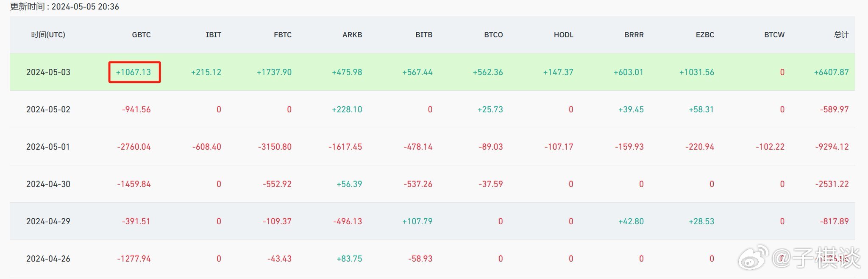Select the 2024-05-03 date row
The height and width of the screenshot is (279, 868).
48,72
